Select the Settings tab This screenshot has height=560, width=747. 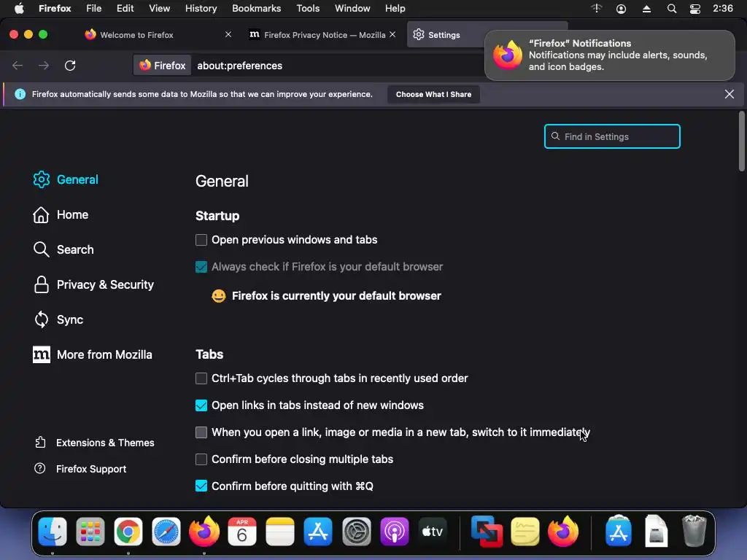point(445,34)
